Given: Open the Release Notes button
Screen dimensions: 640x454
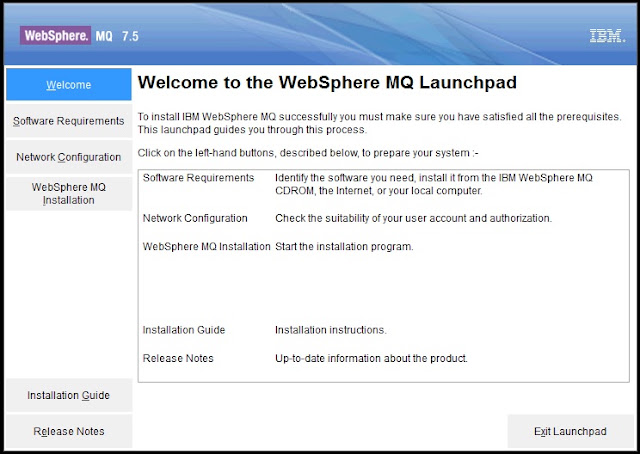Looking at the screenshot, I should [x=69, y=431].
